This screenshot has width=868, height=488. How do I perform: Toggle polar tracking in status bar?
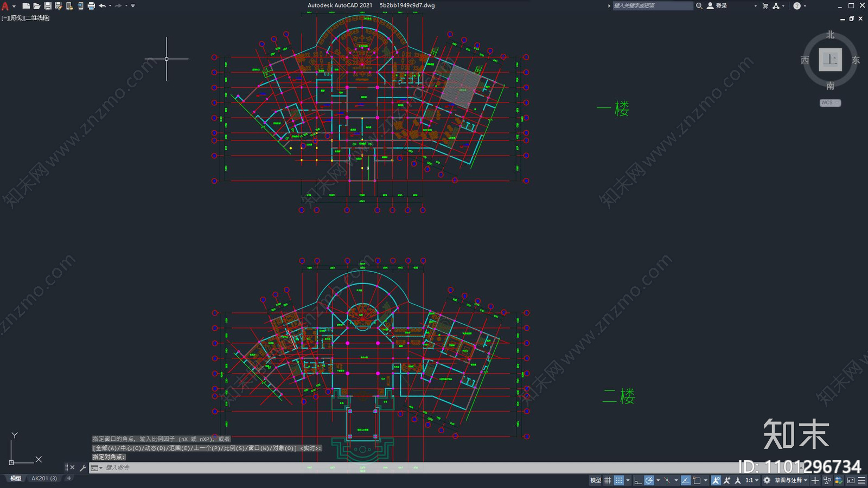click(649, 480)
